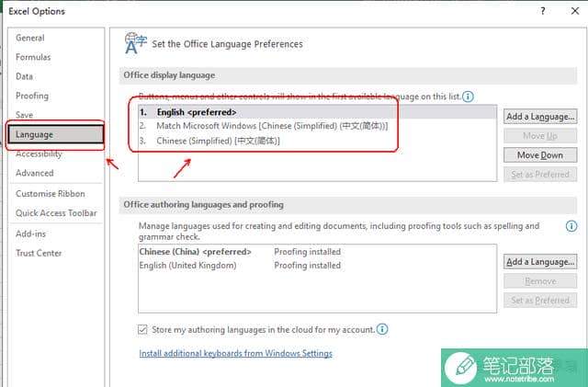Open the General options category
The width and height of the screenshot is (588, 387).
click(30, 38)
